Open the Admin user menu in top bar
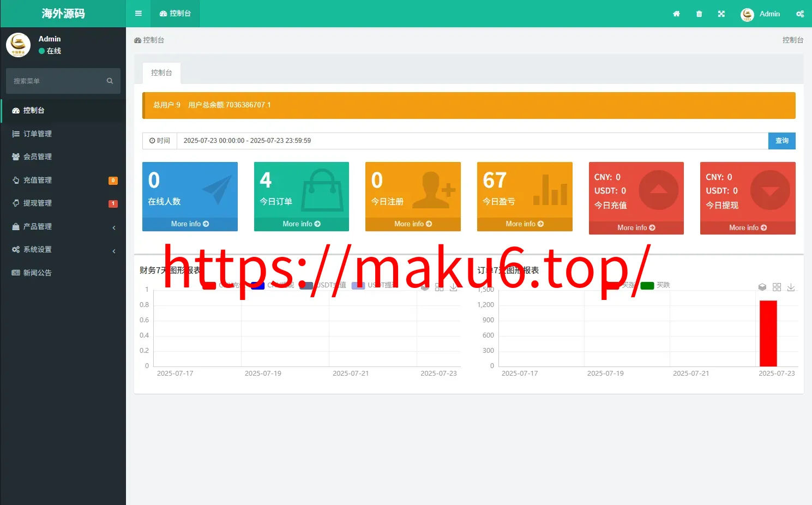The width and height of the screenshot is (812, 505). point(760,14)
